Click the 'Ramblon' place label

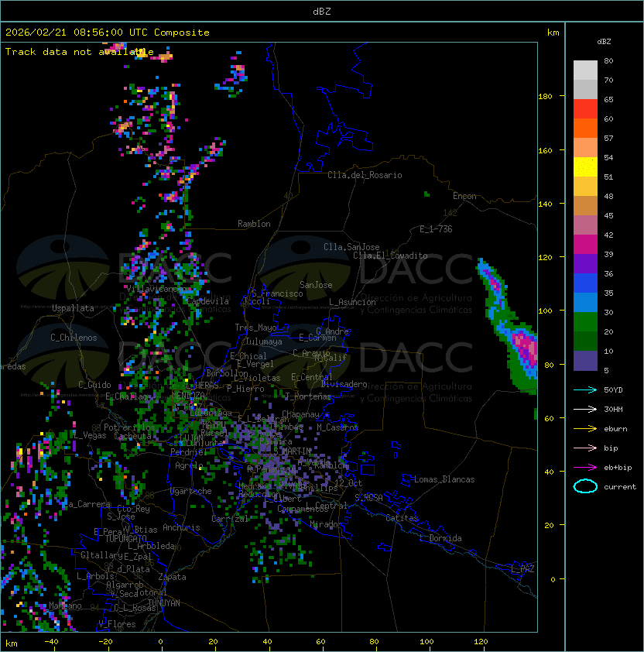click(x=254, y=224)
